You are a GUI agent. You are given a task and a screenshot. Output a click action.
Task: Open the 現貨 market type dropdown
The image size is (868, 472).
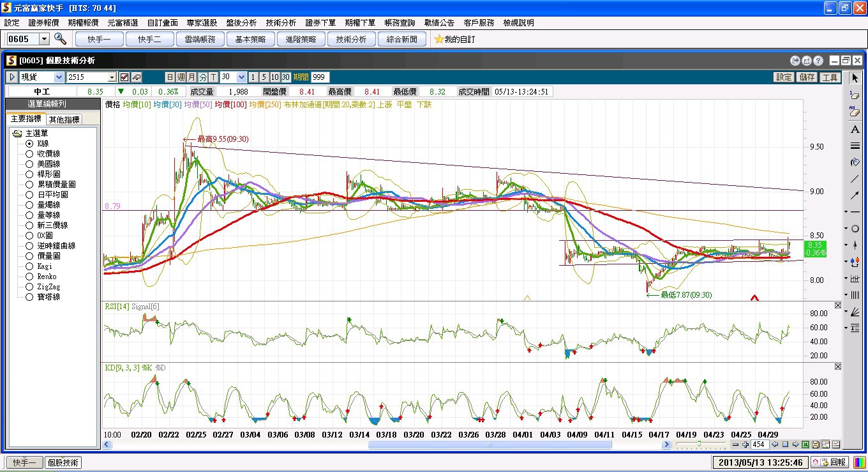tap(59, 77)
